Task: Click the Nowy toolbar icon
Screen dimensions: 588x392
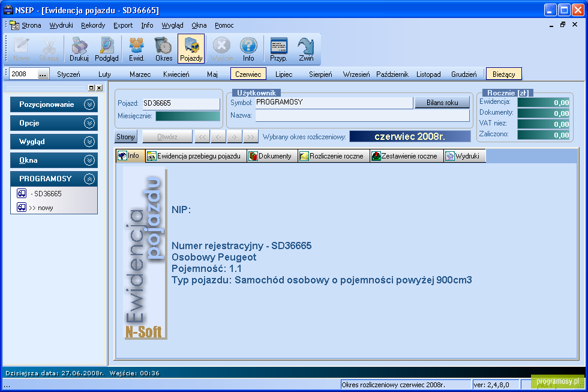Action: [x=22, y=49]
